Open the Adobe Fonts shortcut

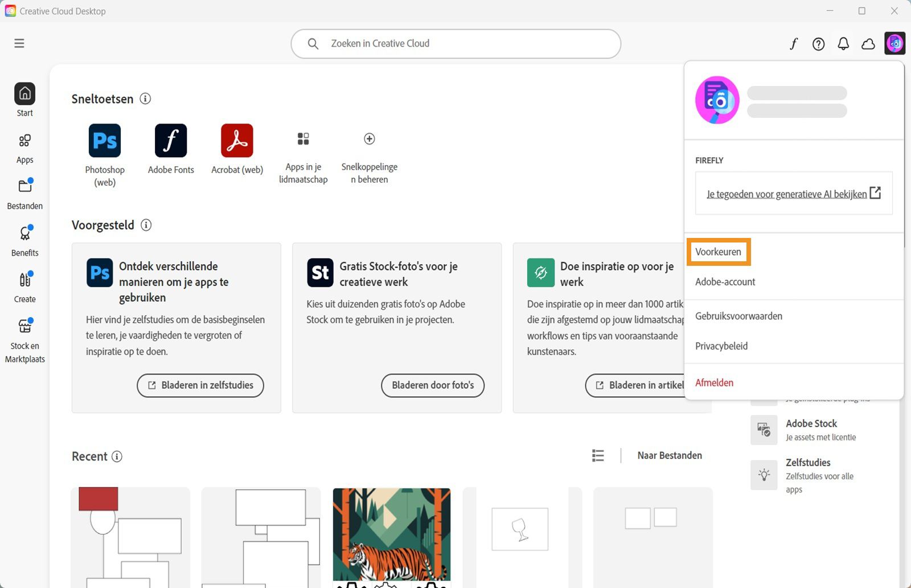pyautogui.click(x=170, y=141)
